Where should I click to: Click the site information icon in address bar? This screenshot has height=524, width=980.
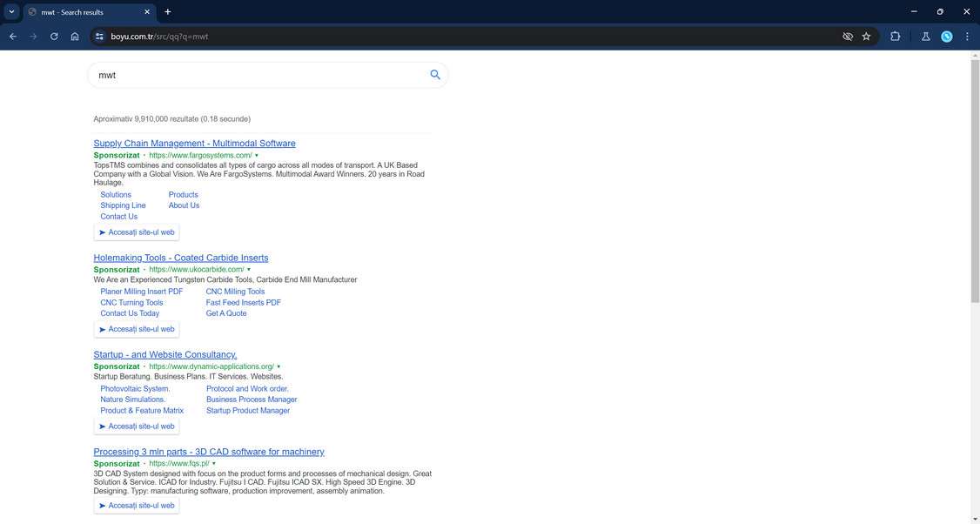pyautogui.click(x=99, y=37)
